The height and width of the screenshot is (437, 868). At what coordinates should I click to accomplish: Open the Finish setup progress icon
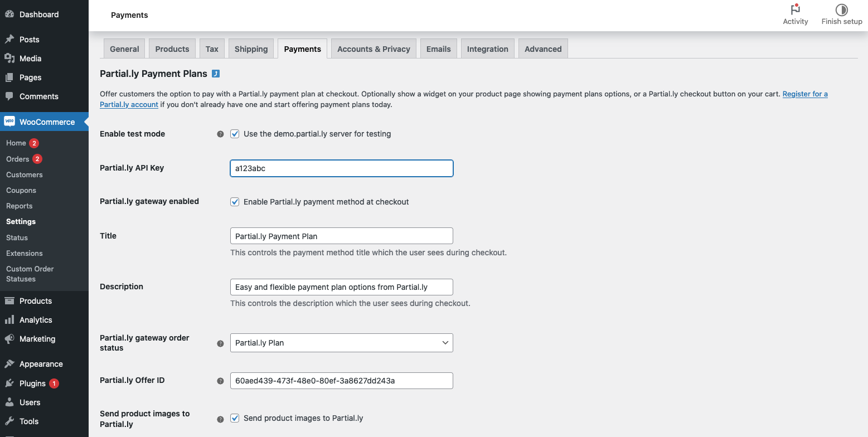(842, 9)
